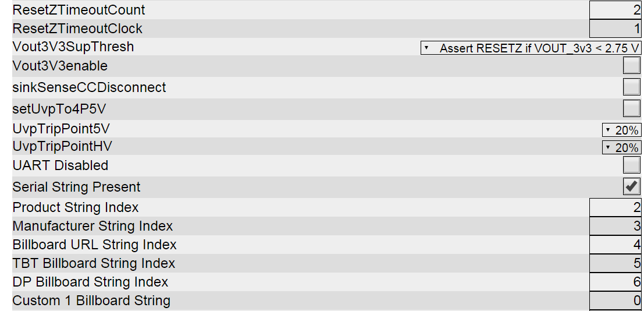Click the UvpTripPoint5V dropdown arrow
The height and width of the screenshot is (311, 644).
[x=608, y=130]
